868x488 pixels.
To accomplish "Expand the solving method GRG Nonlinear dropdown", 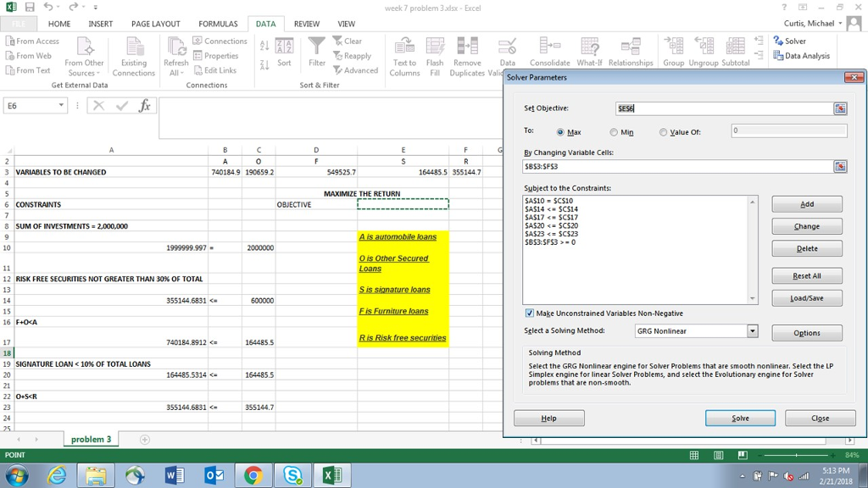I will pos(753,331).
